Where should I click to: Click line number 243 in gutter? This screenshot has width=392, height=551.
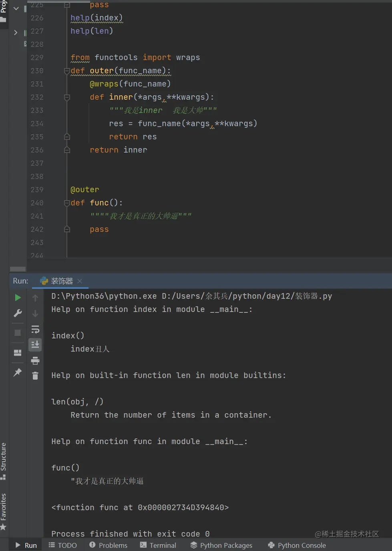[x=37, y=243]
